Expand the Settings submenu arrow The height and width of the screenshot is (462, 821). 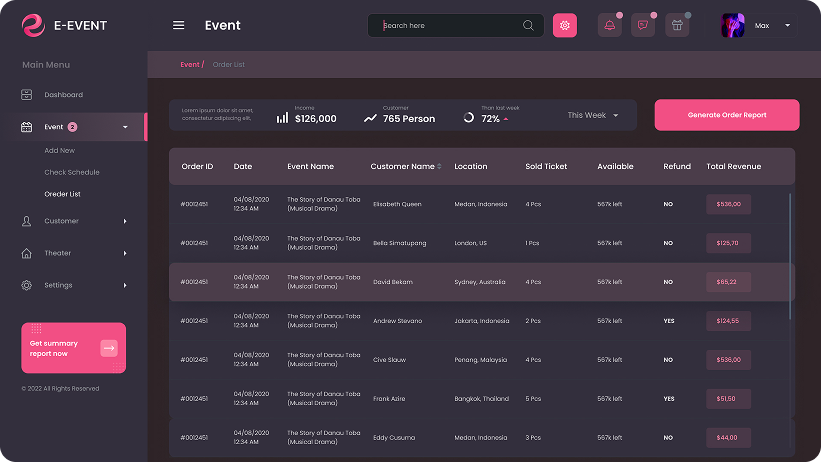point(125,285)
